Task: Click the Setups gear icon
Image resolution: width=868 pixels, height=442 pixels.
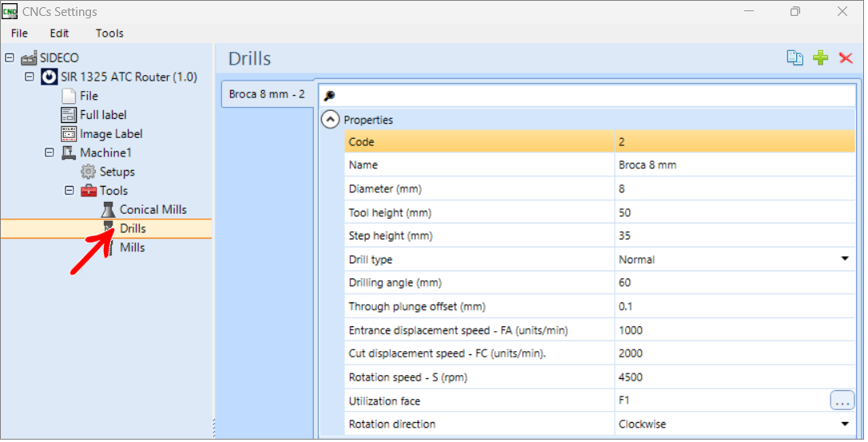Action: point(88,172)
